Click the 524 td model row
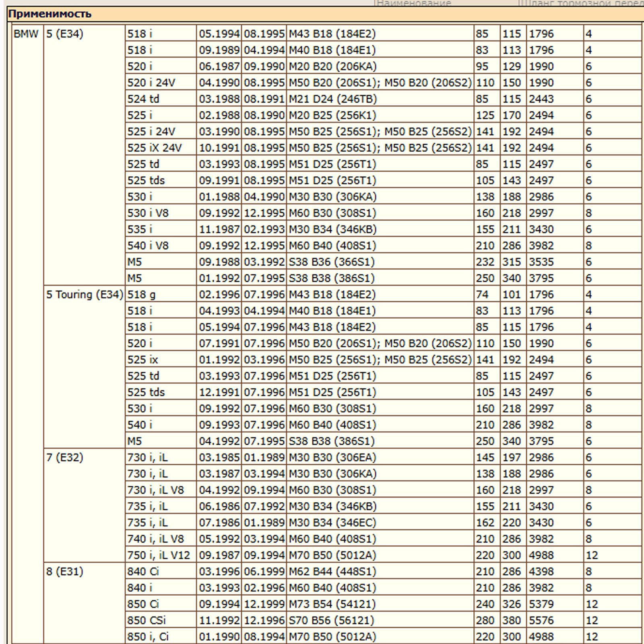This screenshot has width=644, height=644. 143,99
